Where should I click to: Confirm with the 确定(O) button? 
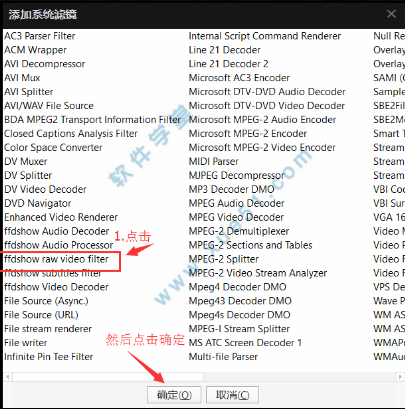(174, 395)
